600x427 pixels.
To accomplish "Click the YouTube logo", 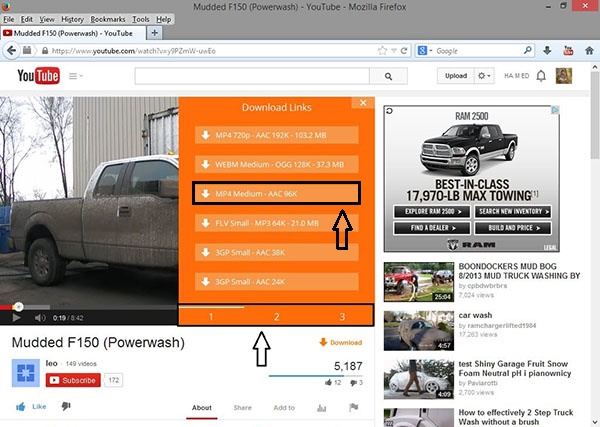I will pyautogui.click(x=38, y=76).
